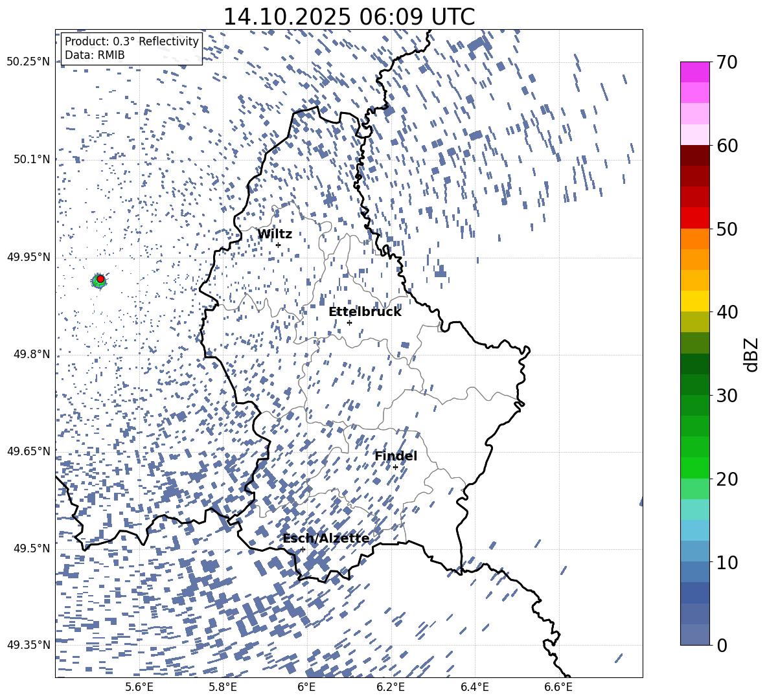Click the 6.4°E longitude label
The height and width of the screenshot is (700, 767).
(x=474, y=687)
